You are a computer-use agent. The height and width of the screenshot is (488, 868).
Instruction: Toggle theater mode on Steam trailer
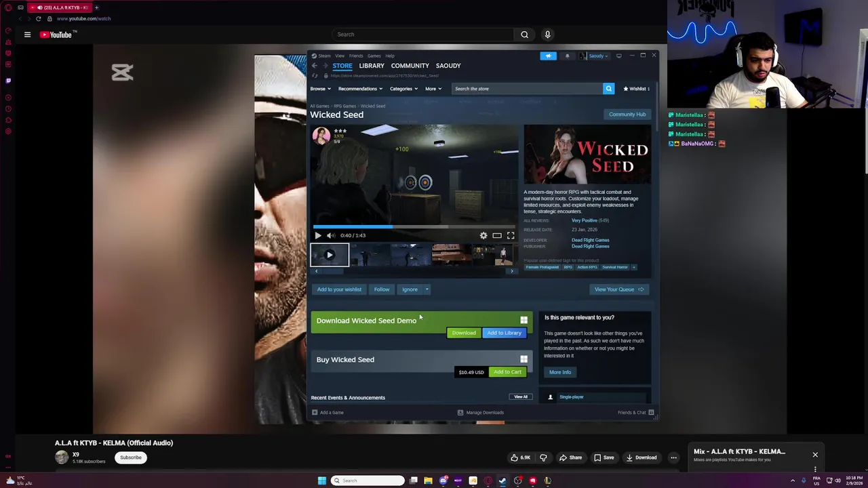tap(497, 235)
